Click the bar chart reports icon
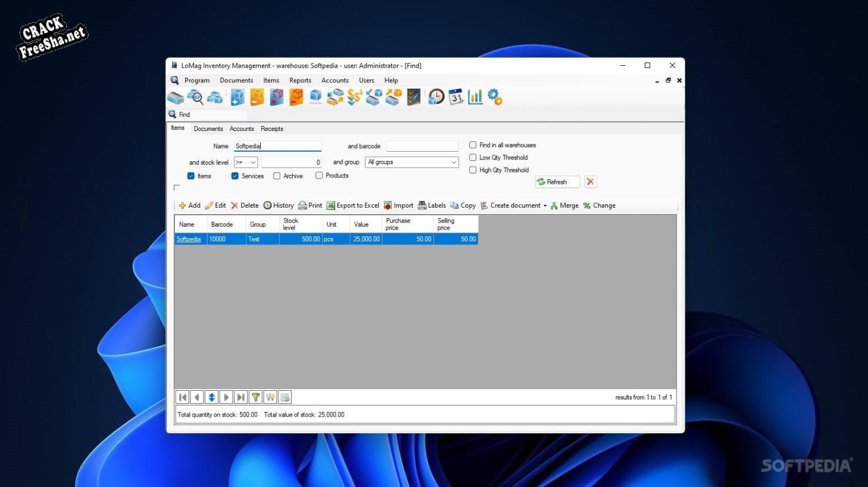The width and height of the screenshot is (868, 487). [475, 98]
